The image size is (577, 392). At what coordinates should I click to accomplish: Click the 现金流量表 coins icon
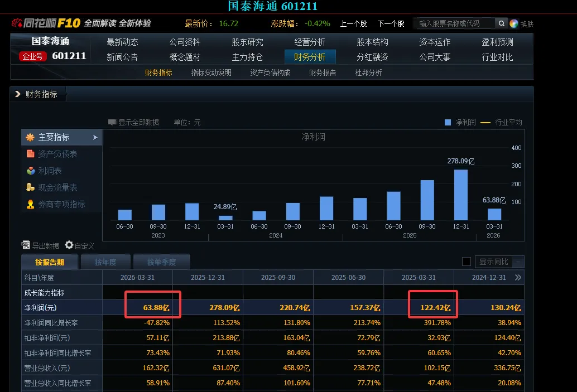[x=30, y=187]
